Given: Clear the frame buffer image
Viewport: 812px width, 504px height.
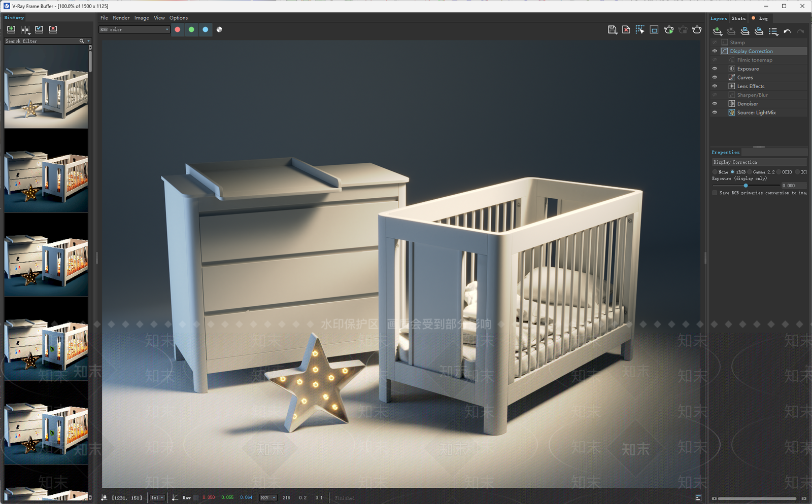Looking at the screenshot, I should 626,30.
